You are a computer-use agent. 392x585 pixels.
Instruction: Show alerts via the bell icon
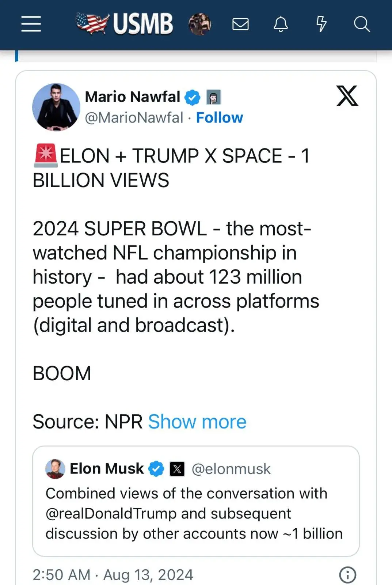pyautogui.click(x=281, y=24)
